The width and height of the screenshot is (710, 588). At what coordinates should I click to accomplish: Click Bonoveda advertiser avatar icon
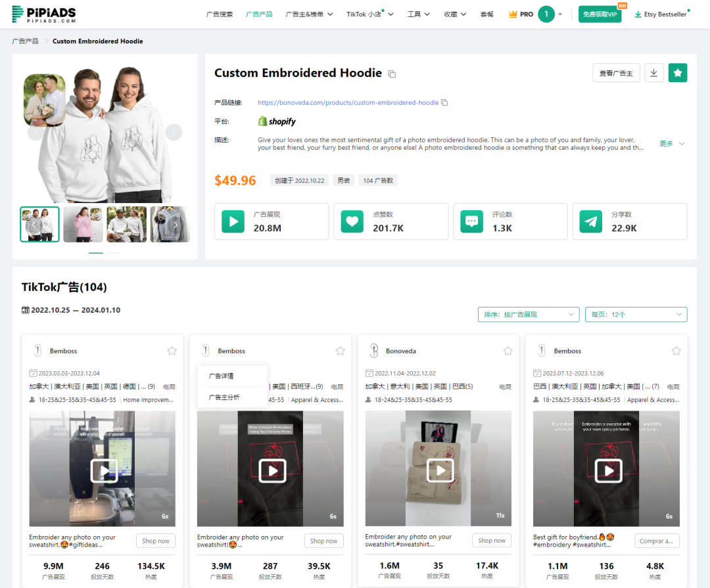374,351
